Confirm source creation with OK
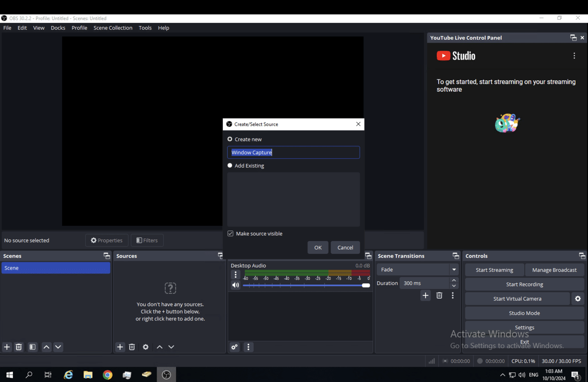 (317, 247)
